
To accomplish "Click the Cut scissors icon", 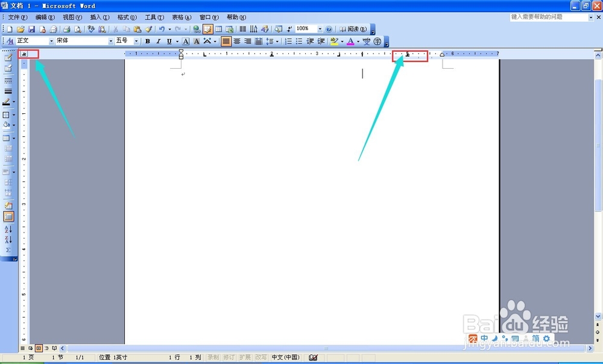I will 115,29.
